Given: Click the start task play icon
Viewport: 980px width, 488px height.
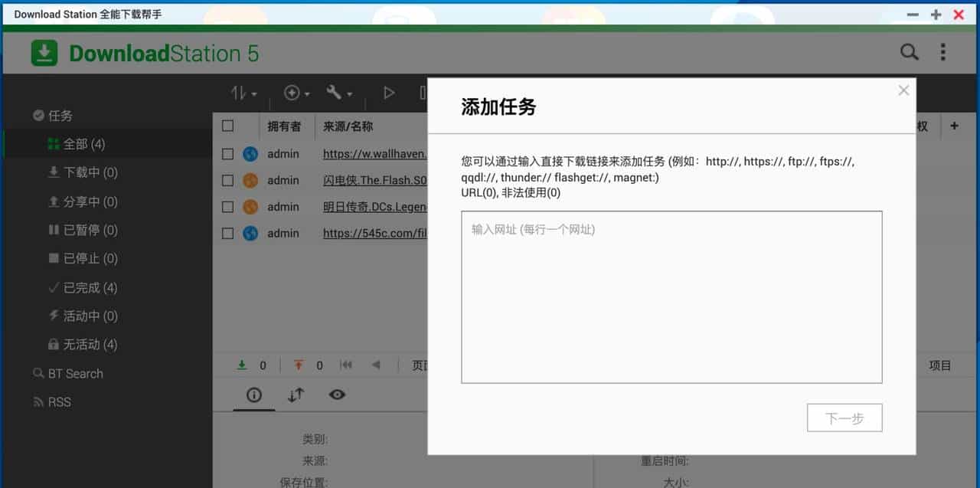Looking at the screenshot, I should click(x=389, y=93).
